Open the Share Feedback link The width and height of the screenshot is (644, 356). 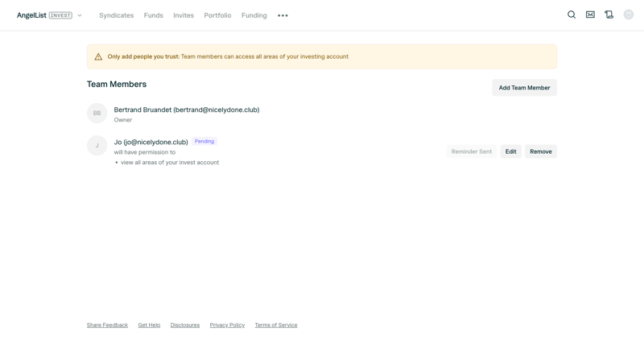[107, 325]
